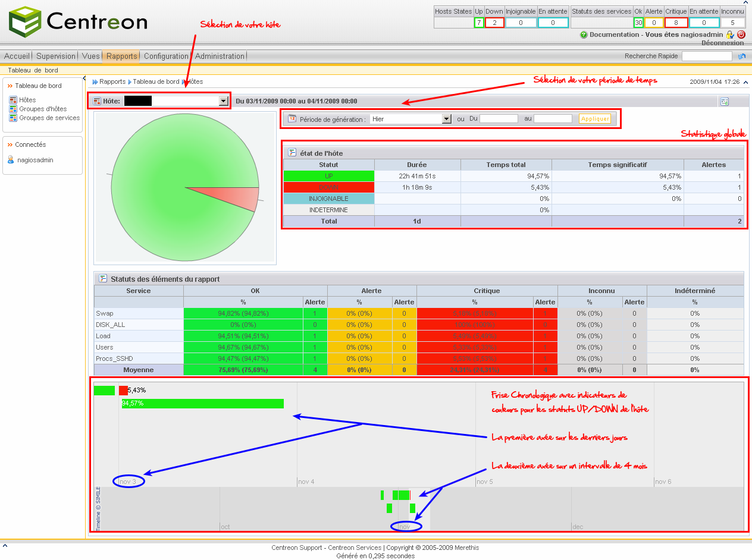Click the nagiosadmin user icon under Connectés
This screenshot has height=560, width=752.
coord(11,160)
